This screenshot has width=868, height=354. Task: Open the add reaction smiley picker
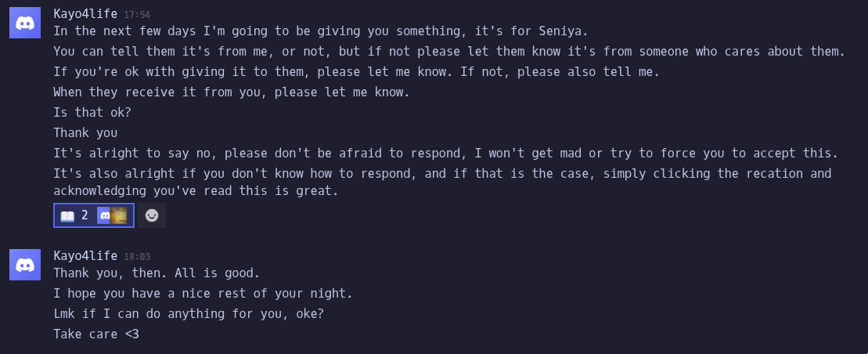(152, 215)
